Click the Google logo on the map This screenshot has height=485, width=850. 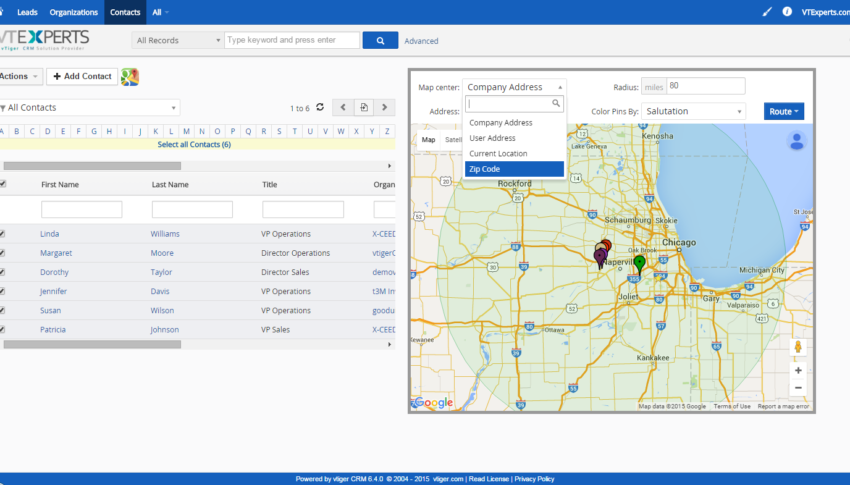tap(433, 403)
